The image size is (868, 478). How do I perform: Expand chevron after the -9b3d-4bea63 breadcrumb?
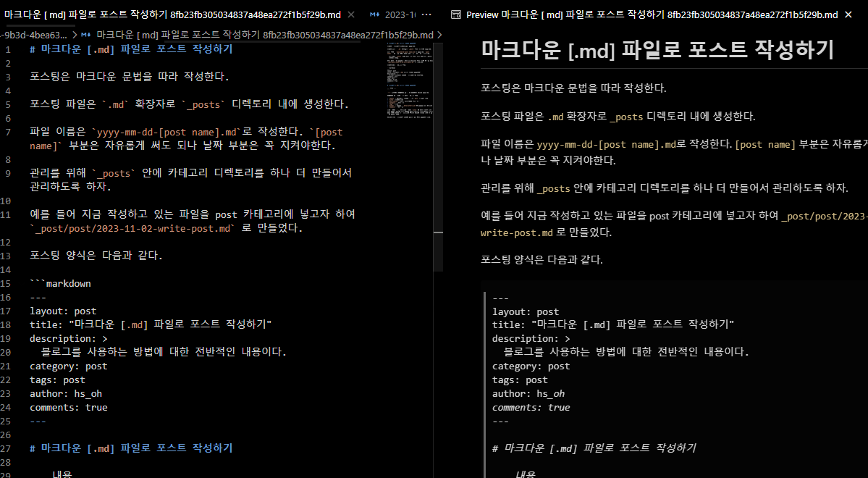(75, 35)
